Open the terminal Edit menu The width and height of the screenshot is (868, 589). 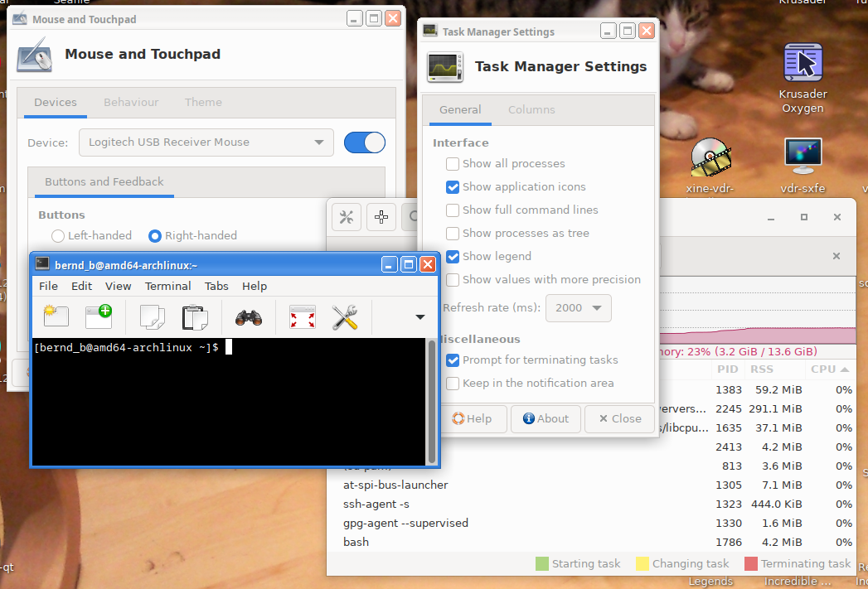(81, 286)
